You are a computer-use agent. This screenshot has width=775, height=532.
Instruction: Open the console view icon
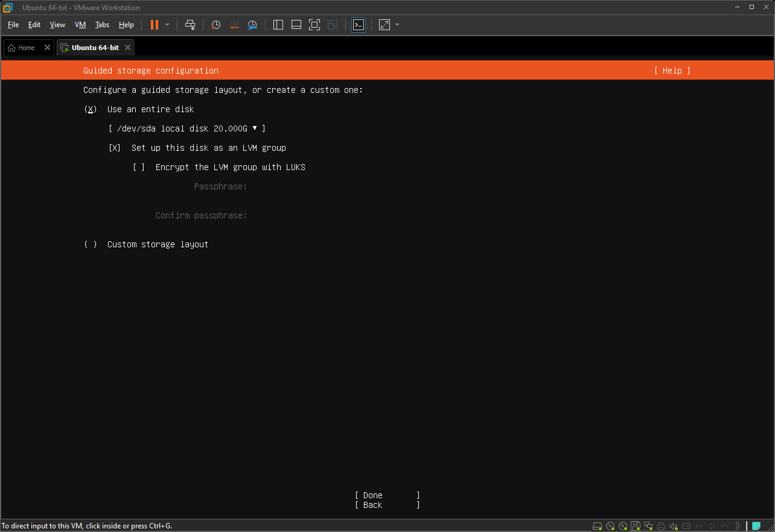click(x=359, y=25)
